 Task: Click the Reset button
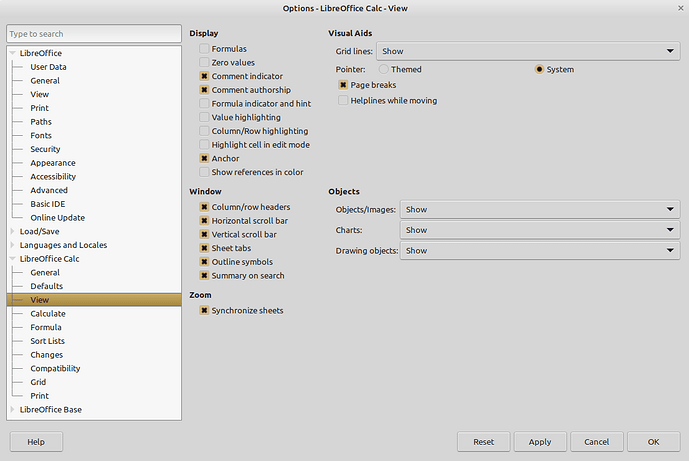[483, 442]
